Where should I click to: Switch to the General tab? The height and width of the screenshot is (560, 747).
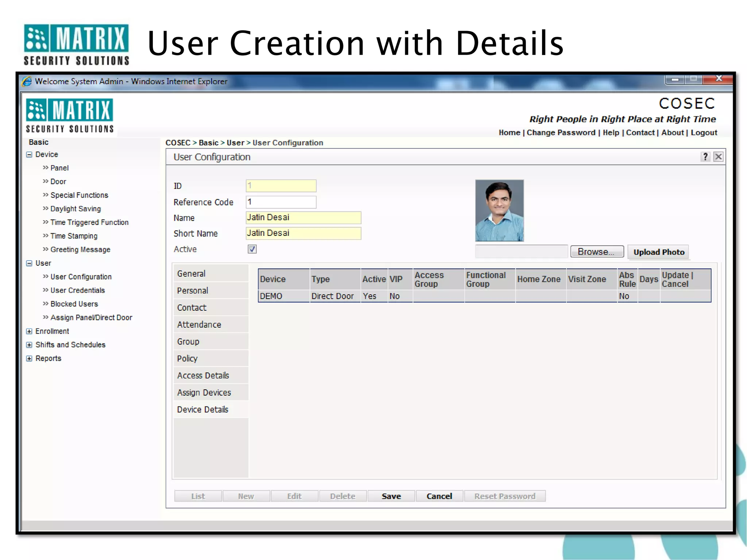211,273
